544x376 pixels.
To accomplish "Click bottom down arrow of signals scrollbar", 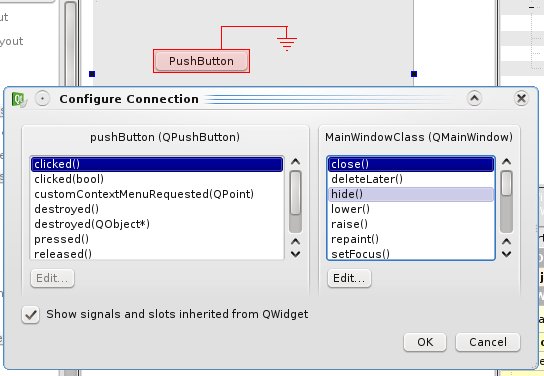I will (295, 254).
